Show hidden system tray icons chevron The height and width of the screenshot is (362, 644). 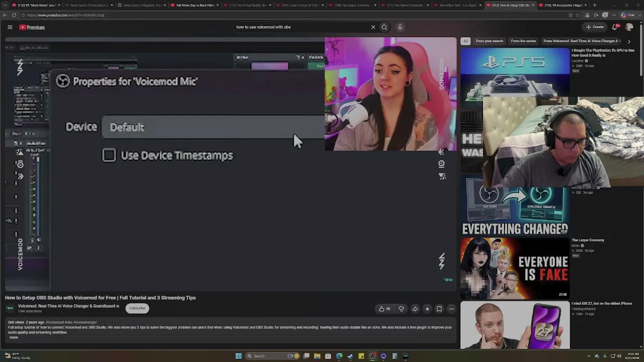tap(588, 356)
